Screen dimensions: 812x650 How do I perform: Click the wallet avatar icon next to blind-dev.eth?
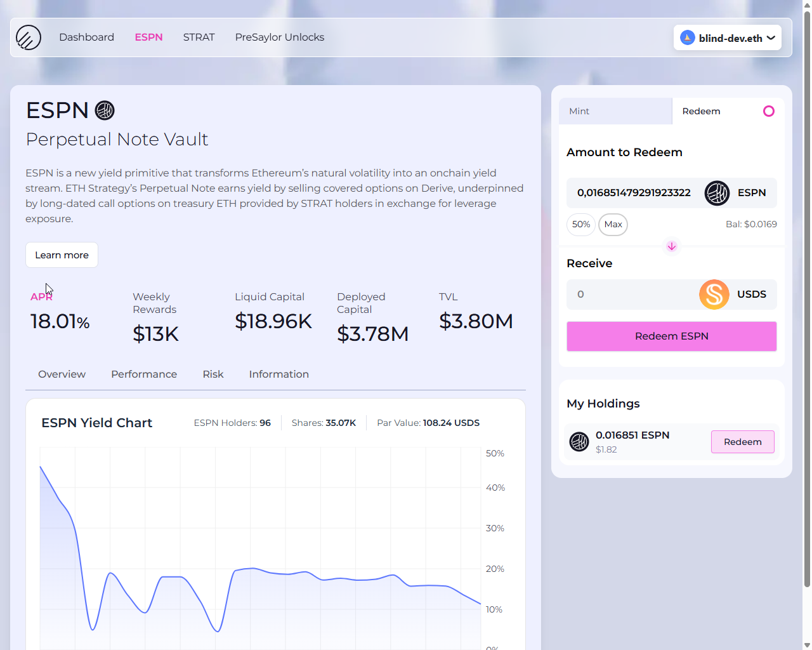click(686, 37)
